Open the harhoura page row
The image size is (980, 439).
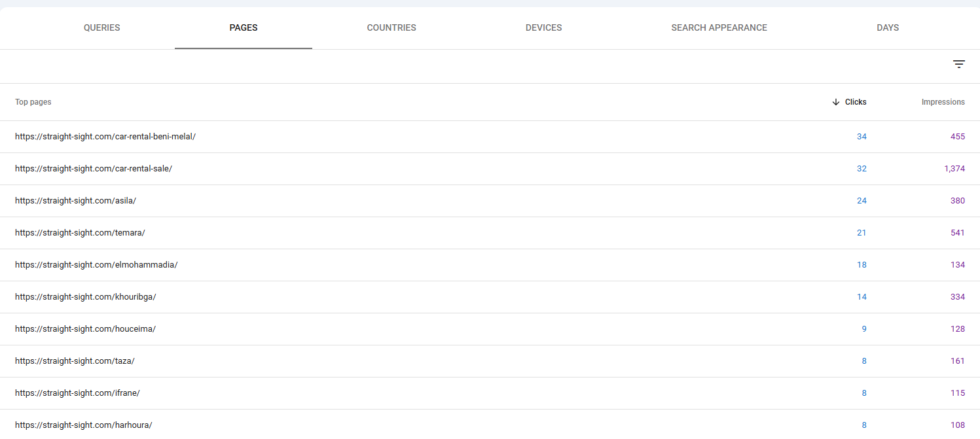tap(490, 424)
